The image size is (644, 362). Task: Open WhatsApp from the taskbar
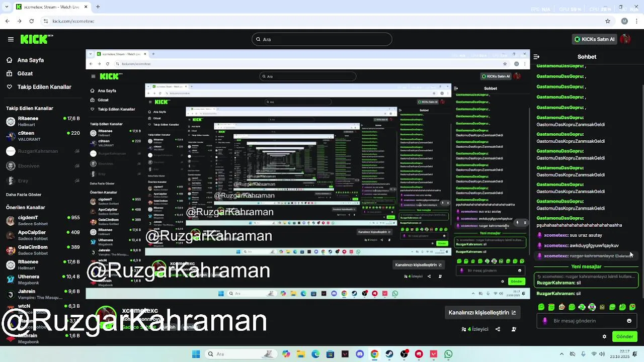coord(448,354)
